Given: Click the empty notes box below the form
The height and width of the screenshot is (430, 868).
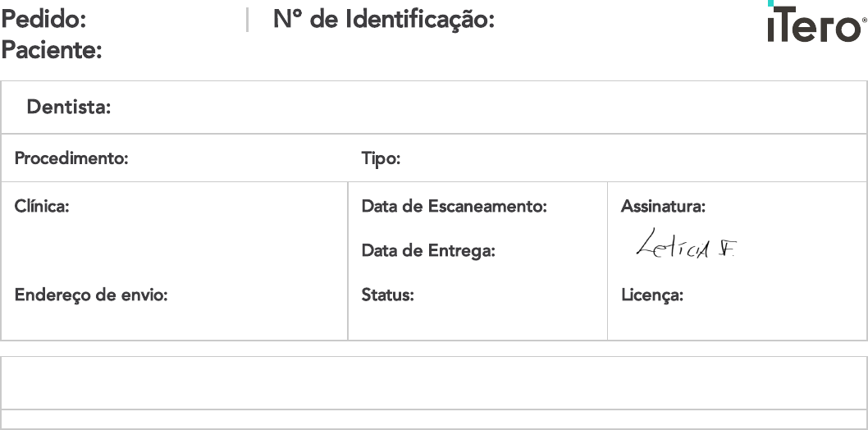Looking at the screenshot, I should 433,382.
